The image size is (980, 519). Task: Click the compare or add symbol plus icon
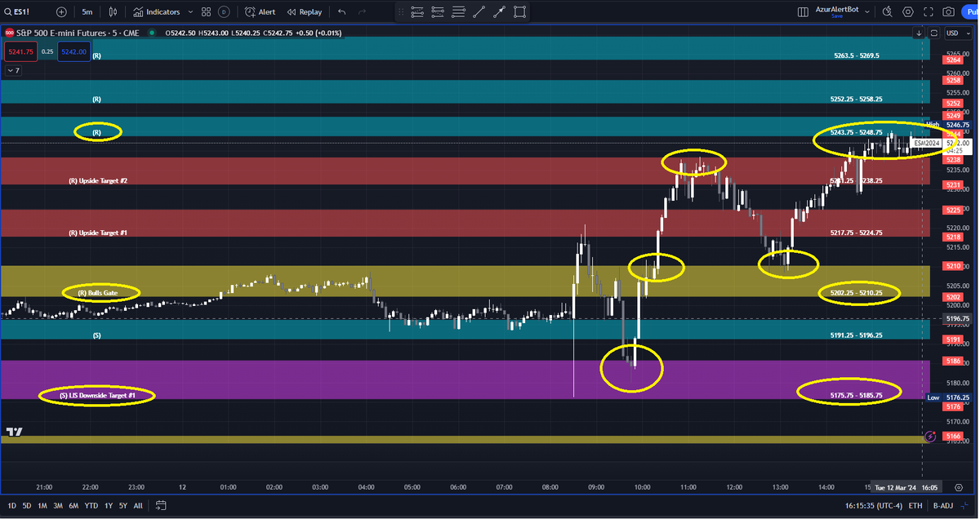click(x=62, y=12)
